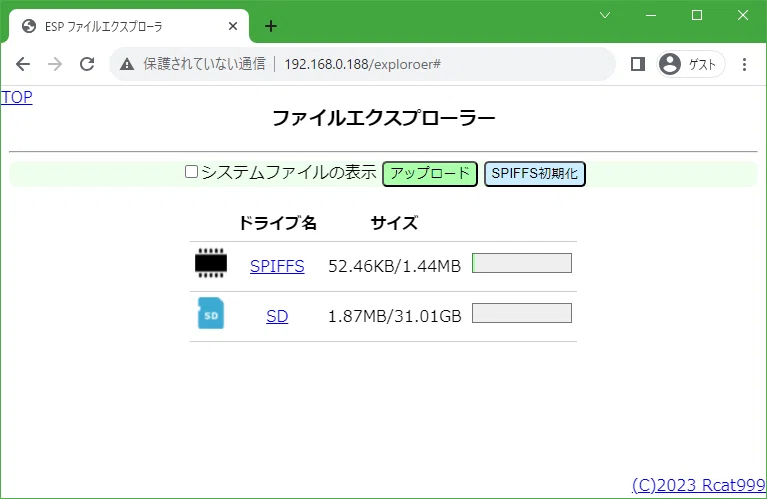Screen dimensions: 767x499
Task: Click the not-secure warning triangle icon
Action: click(127, 64)
